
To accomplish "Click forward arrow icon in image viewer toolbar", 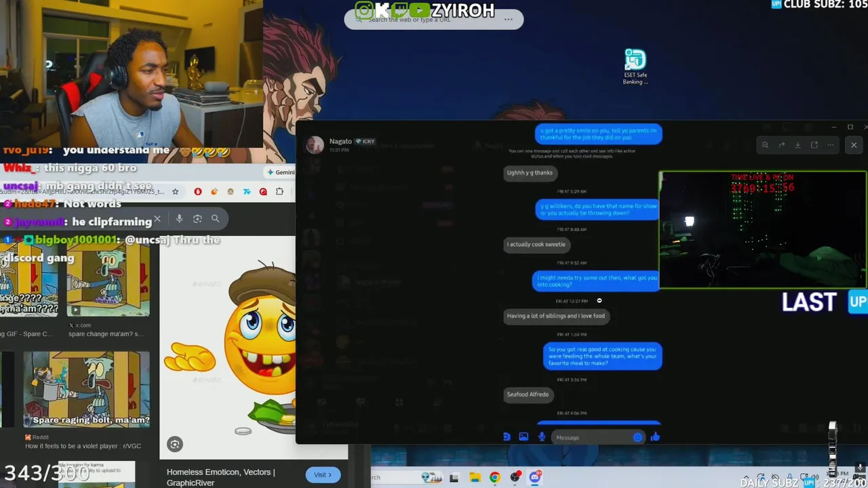I will click(781, 145).
